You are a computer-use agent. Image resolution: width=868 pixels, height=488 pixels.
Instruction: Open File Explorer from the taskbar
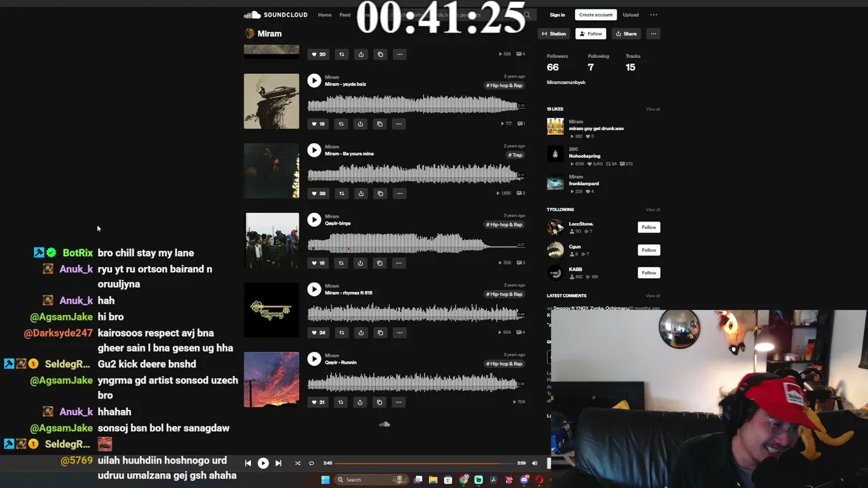(433, 480)
